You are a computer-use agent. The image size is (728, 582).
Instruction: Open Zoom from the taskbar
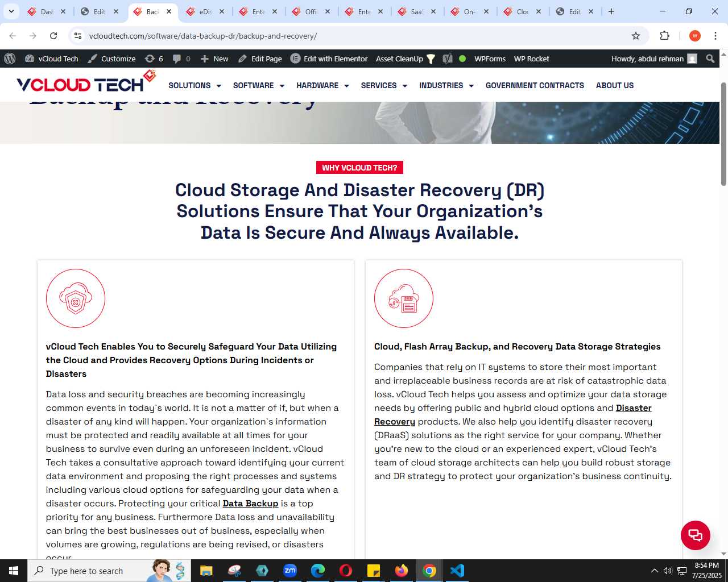tap(290, 571)
